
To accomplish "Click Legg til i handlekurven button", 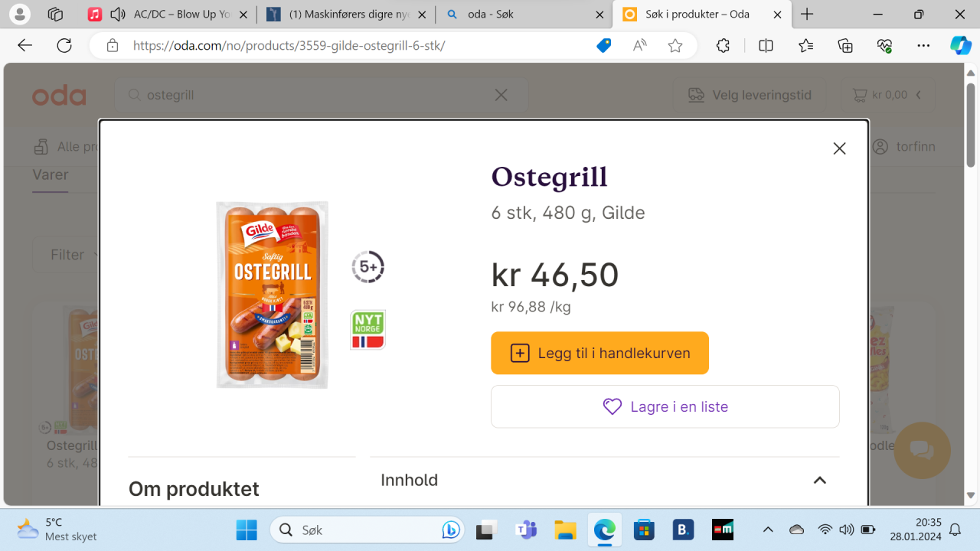I will click(x=599, y=353).
